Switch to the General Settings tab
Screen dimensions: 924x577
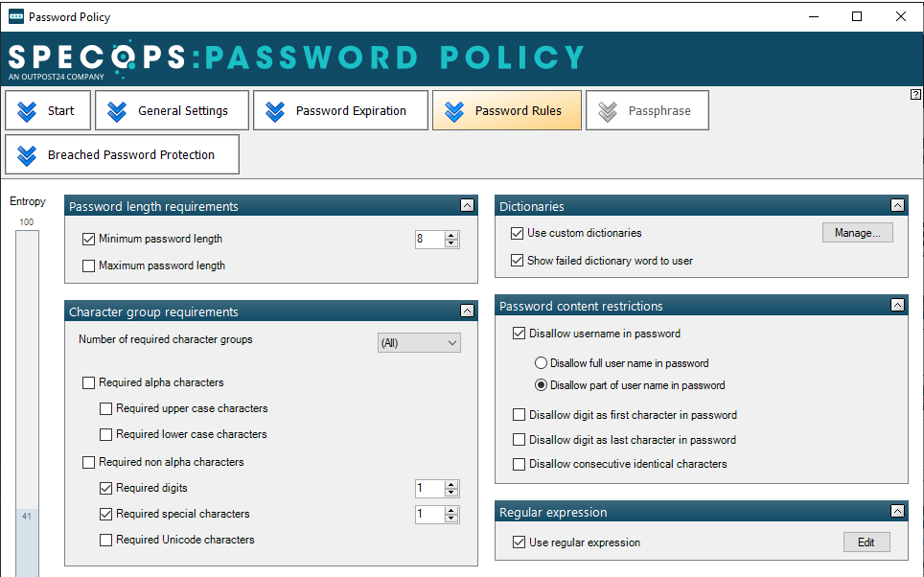pyautogui.click(x=173, y=110)
